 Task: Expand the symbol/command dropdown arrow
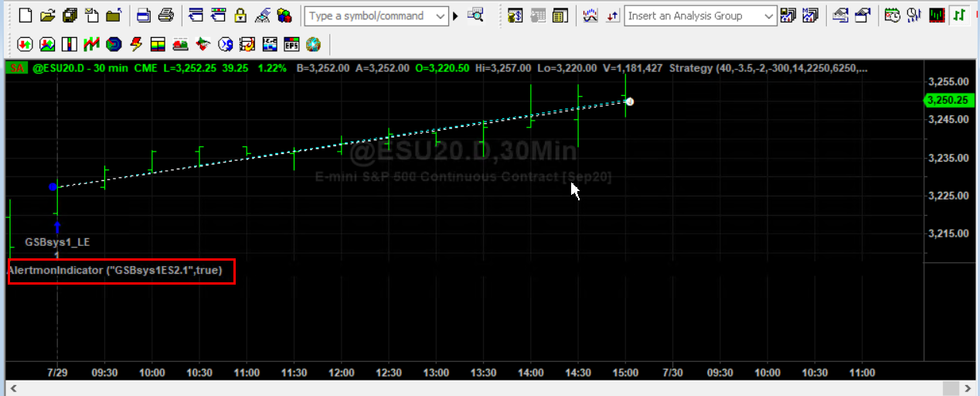(440, 16)
